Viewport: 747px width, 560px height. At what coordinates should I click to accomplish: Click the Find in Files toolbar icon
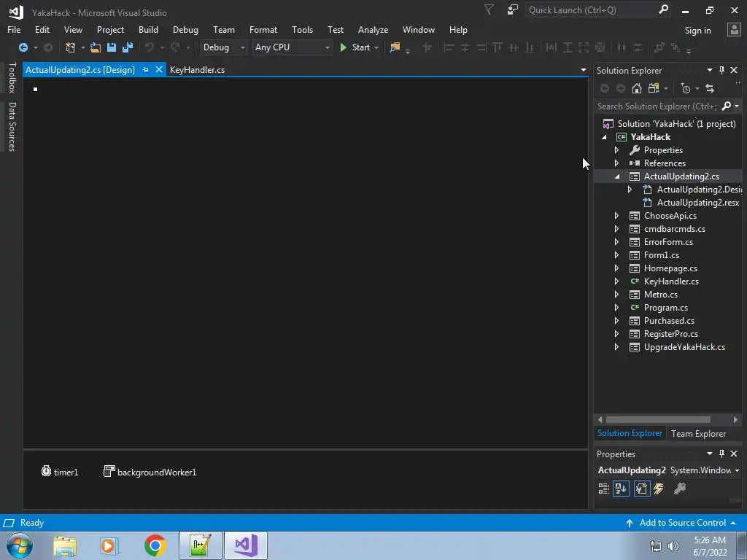click(395, 47)
